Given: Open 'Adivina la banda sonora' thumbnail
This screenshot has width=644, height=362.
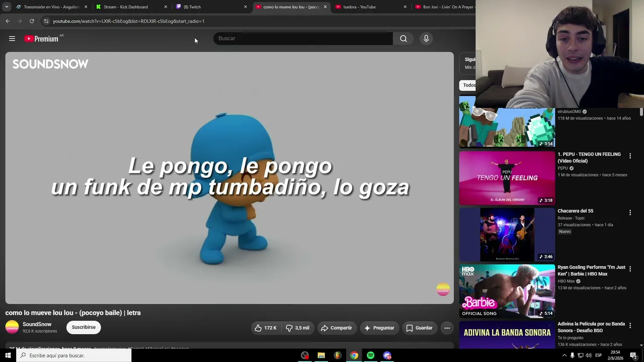Looking at the screenshot, I should (507, 335).
